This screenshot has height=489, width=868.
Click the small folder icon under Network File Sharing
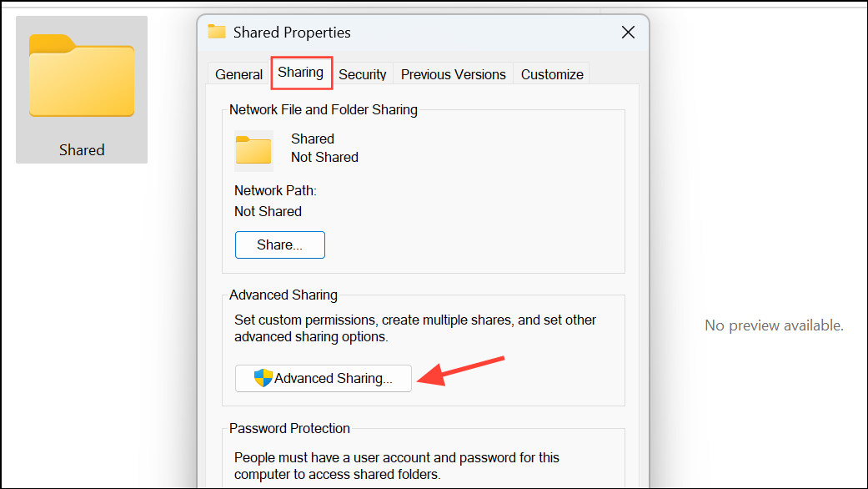253,151
